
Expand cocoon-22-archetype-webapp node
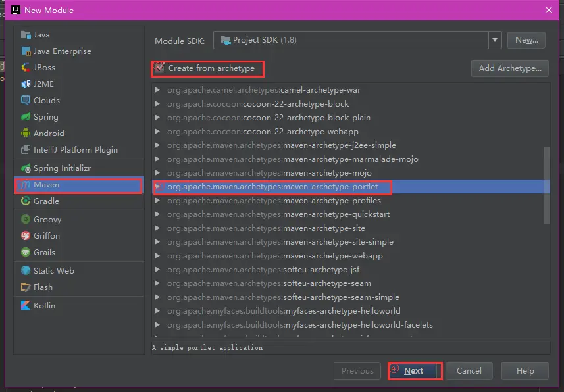pyautogui.click(x=157, y=132)
